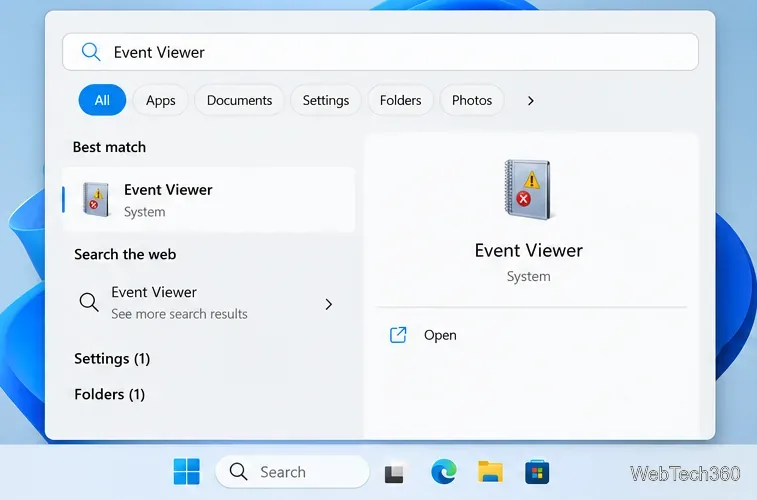Screen dimensions: 757x500
Task: Show more filter tabs with the chevron
Action: tap(531, 100)
